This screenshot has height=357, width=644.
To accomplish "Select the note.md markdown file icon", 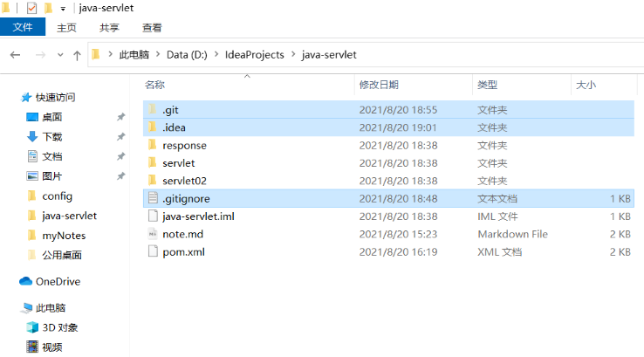I will coord(153,233).
